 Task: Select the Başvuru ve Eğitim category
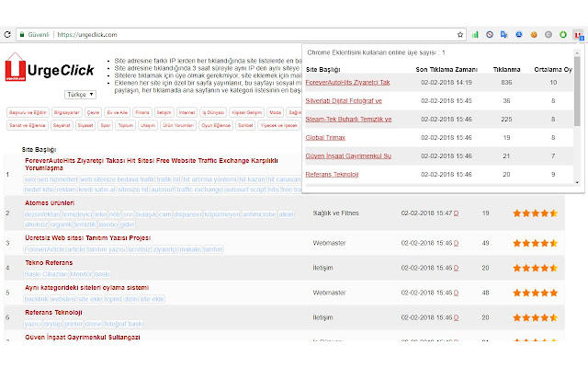tap(28, 112)
